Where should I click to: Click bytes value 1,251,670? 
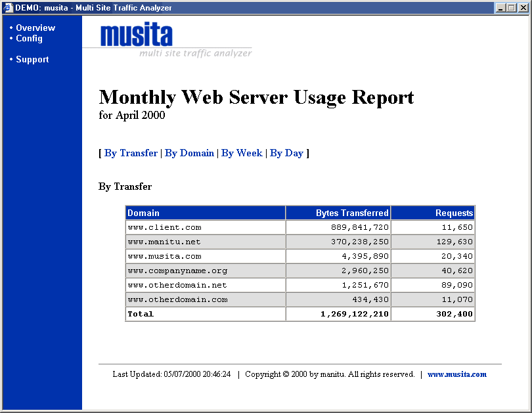pos(365,285)
